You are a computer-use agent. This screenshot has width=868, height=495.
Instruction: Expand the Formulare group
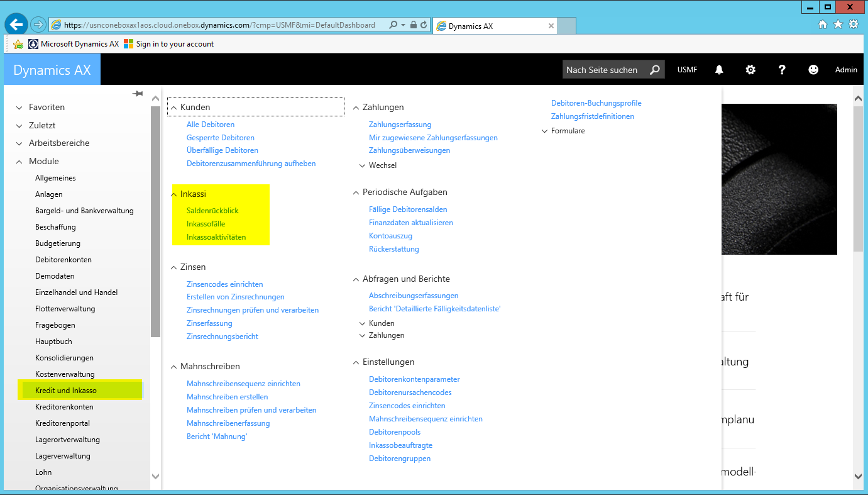[545, 131]
